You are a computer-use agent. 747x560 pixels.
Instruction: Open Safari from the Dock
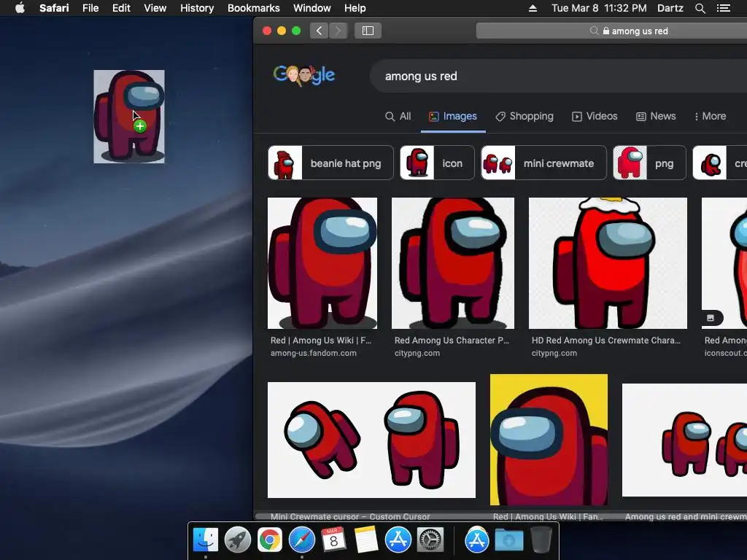(x=301, y=540)
